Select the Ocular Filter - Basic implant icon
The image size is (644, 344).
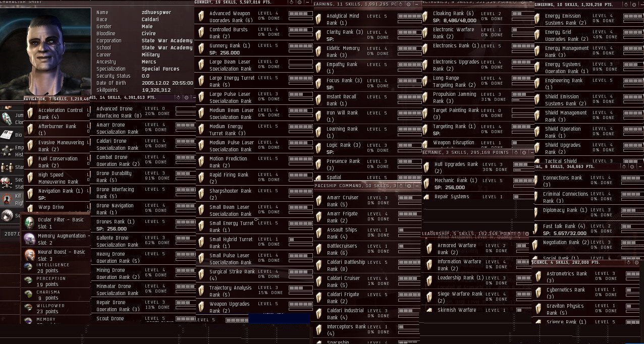(x=29, y=223)
